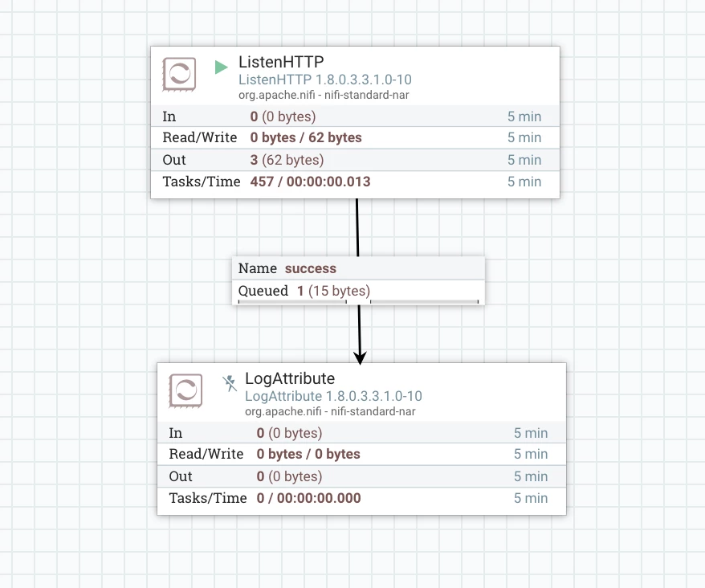The height and width of the screenshot is (588, 705).
Task: Click ListenHTTP's Out value 3 (62 bytes)
Action: (x=287, y=160)
